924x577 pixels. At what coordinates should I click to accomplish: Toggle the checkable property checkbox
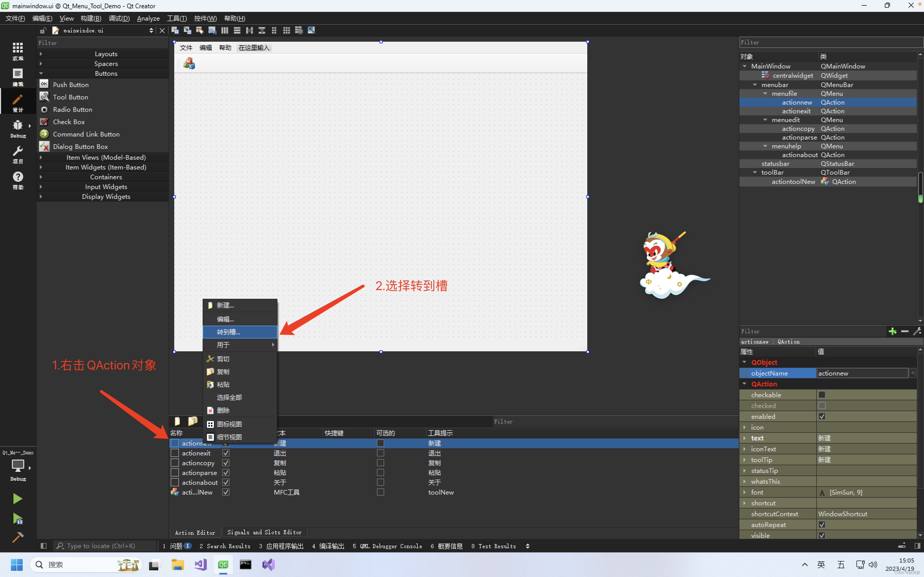coord(822,395)
